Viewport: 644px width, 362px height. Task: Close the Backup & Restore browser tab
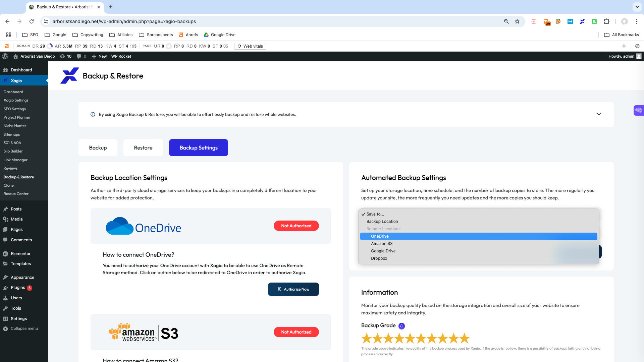pos(99,7)
